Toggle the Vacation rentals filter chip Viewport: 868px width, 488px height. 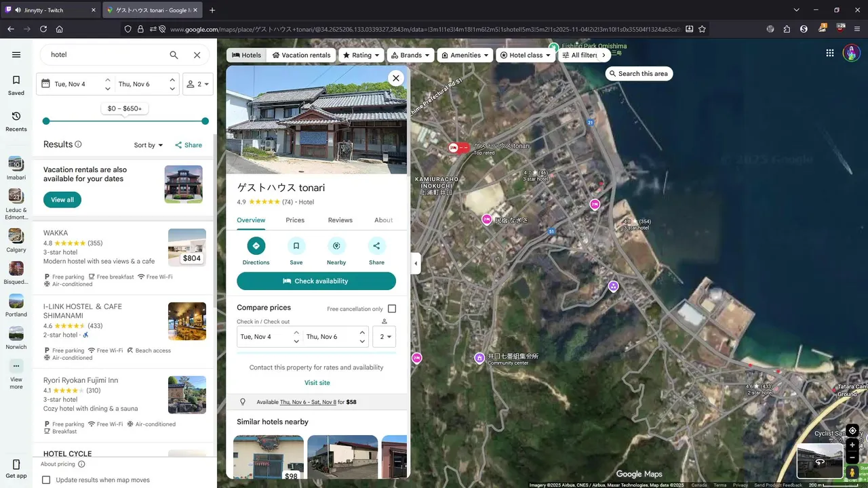pyautogui.click(x=301, y=55)
